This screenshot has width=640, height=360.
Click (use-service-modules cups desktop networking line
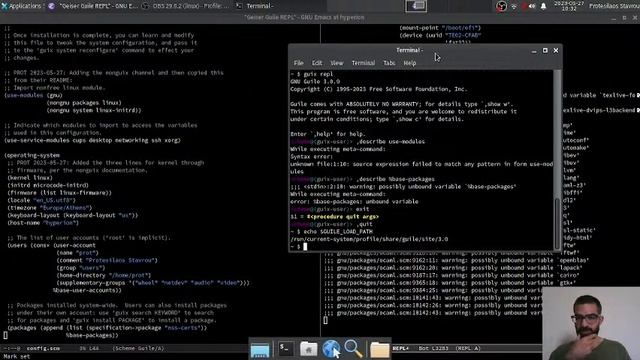[92, 140]
